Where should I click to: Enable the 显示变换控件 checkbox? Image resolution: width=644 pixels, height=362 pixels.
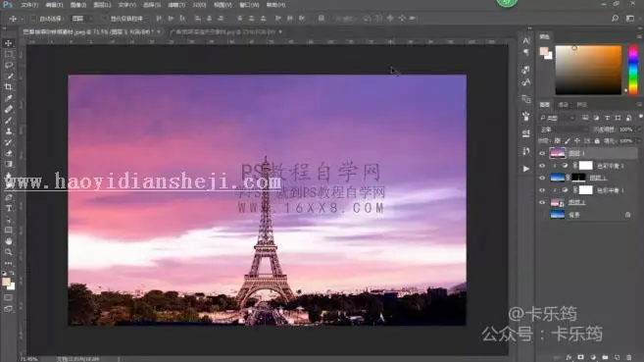(x=104, y=19)
